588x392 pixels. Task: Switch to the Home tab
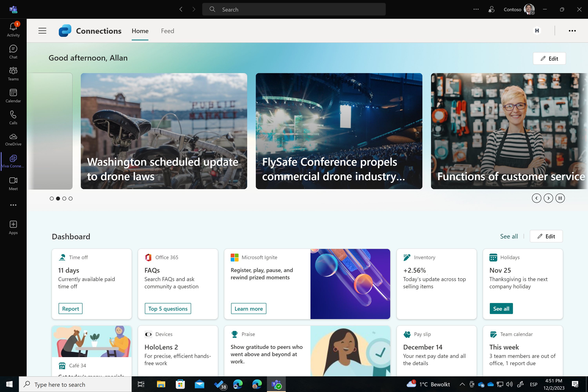click(x=140, y=31)
